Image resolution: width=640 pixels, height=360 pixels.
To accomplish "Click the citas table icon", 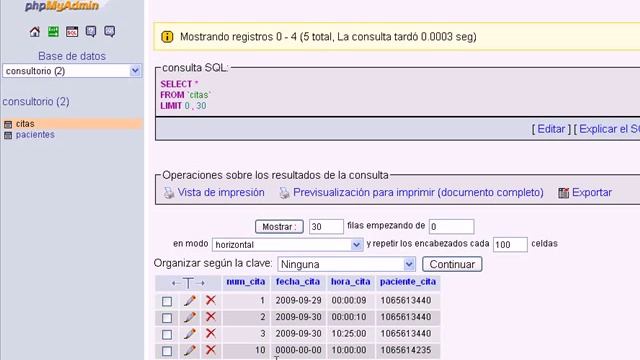I will point(8,124).
